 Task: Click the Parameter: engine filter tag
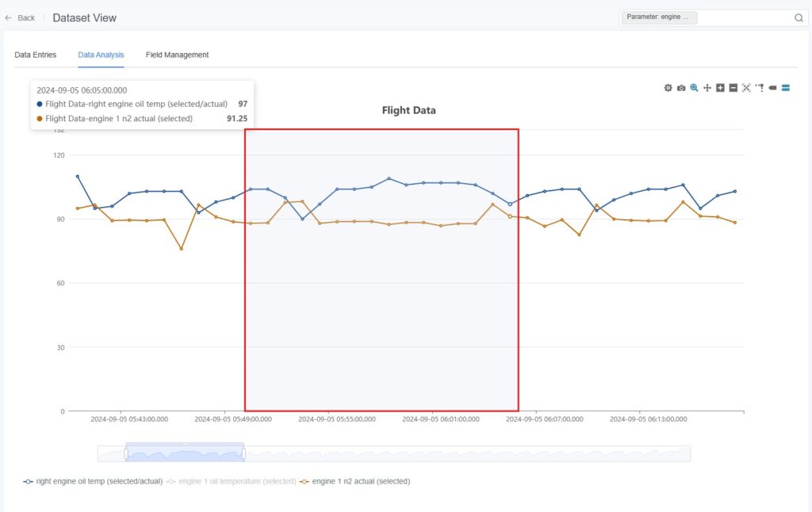coord(658,17)
